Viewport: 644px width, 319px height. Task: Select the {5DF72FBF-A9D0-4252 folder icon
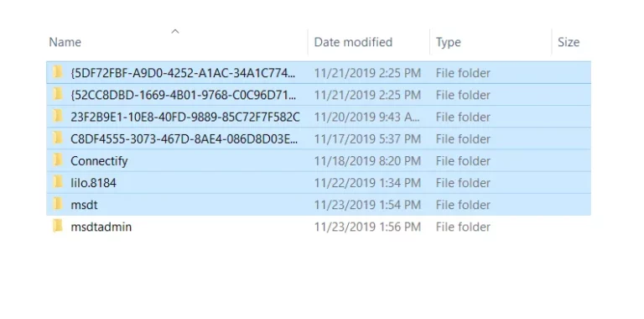pyautogui.click(x=58, y=73)
